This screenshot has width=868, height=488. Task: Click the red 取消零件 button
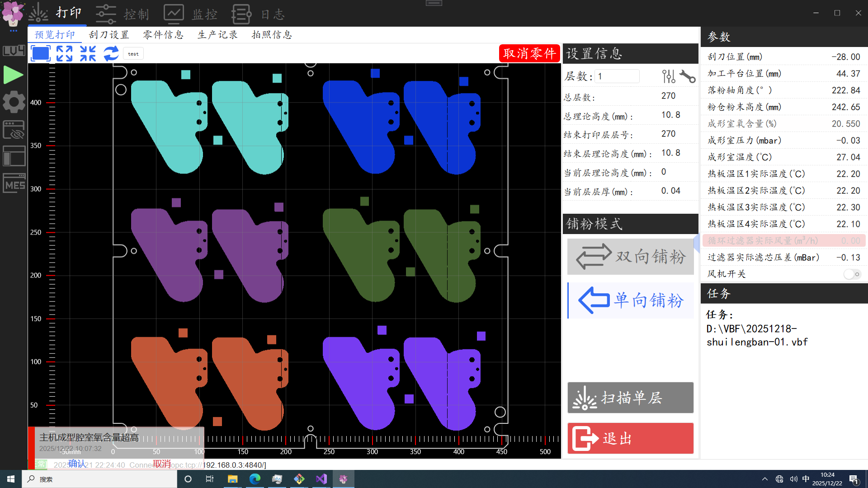[529, 53]
